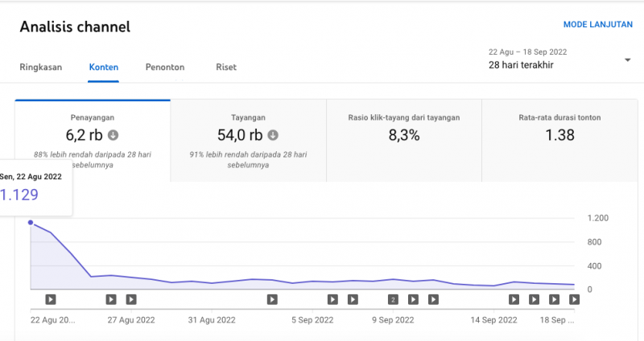Click the right video marker above 27 Agu 2022

click(x=131, y=299)
